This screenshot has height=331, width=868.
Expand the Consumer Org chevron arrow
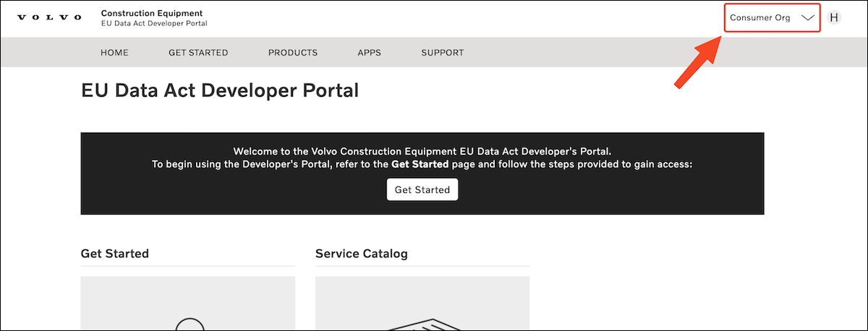click(x=808, y=18)
